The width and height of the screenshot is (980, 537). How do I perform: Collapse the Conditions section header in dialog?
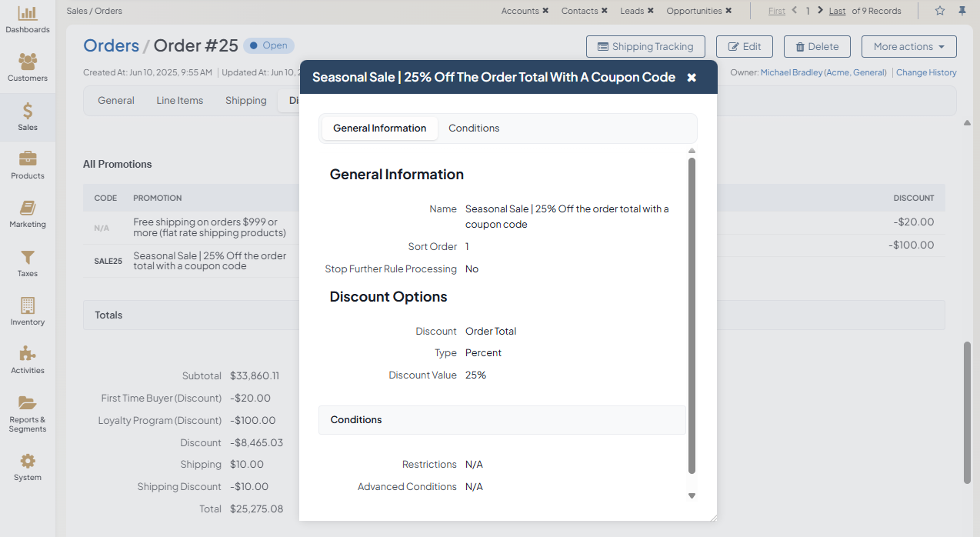(x=502, y=420)
